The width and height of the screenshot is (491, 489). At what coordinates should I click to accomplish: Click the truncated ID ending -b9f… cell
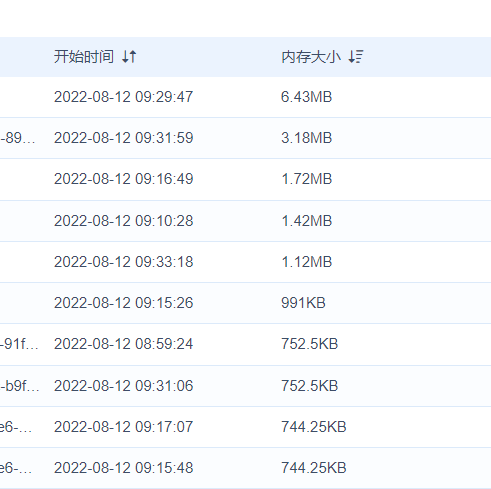20,386
